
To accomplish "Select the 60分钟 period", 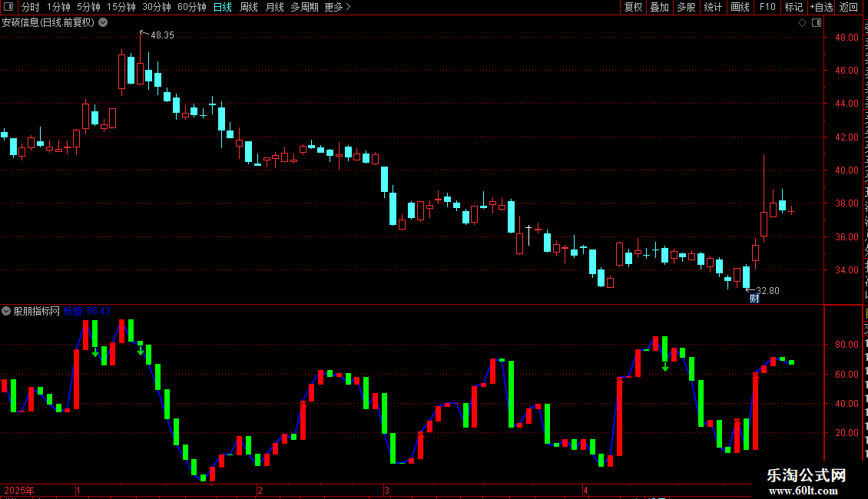I will click(192, 7).
